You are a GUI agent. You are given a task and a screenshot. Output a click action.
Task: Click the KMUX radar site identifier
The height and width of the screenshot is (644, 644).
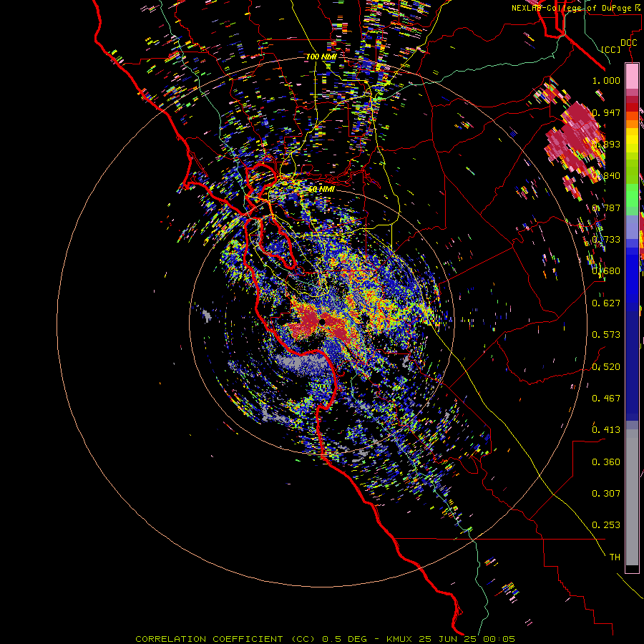click(401, 639)
